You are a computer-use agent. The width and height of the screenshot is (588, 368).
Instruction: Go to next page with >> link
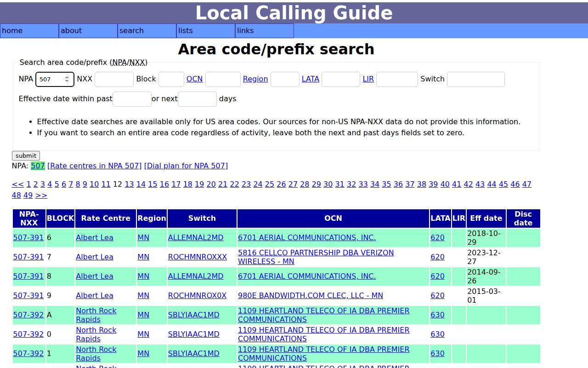[x=41, y=195]
